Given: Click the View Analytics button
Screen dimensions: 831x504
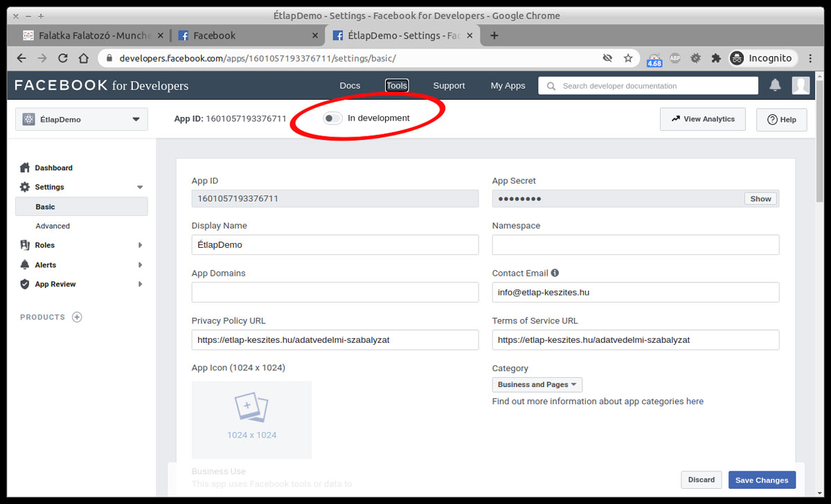Looking at the screenshot, I should (x=702, y=119).
